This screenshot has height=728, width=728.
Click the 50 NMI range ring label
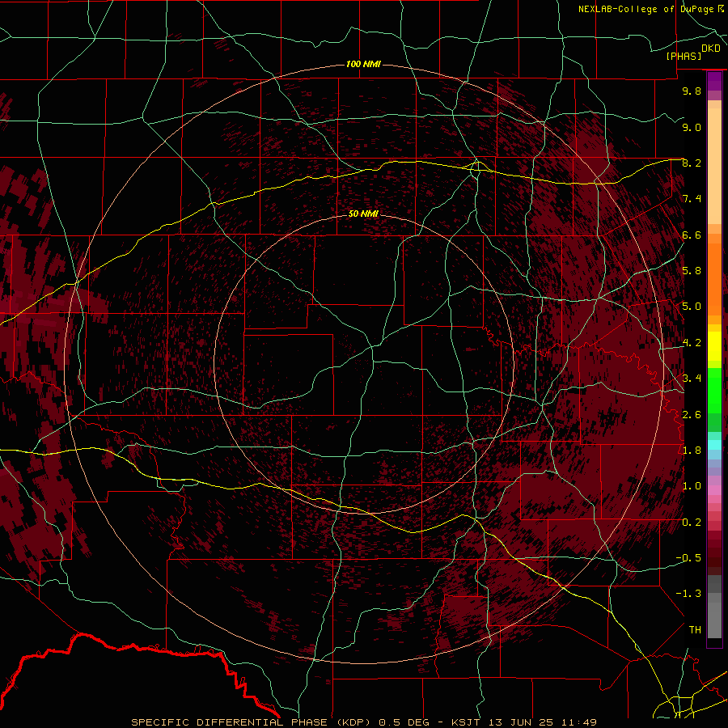363,214
